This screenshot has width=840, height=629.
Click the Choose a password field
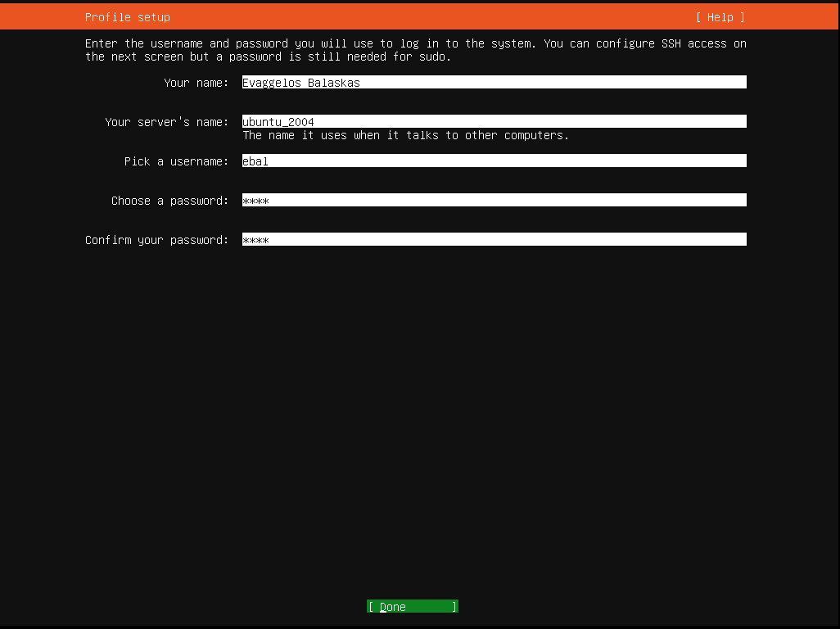491,200
